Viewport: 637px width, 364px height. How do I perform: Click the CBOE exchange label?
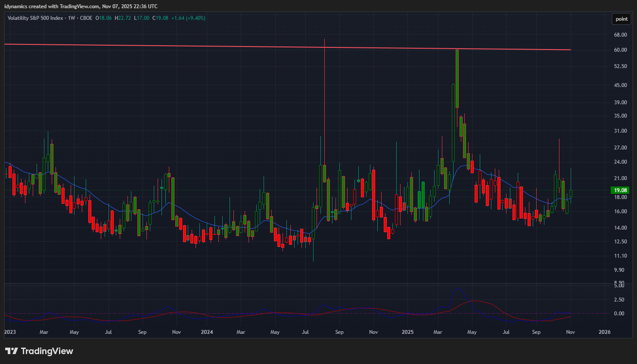click(86, 18)
